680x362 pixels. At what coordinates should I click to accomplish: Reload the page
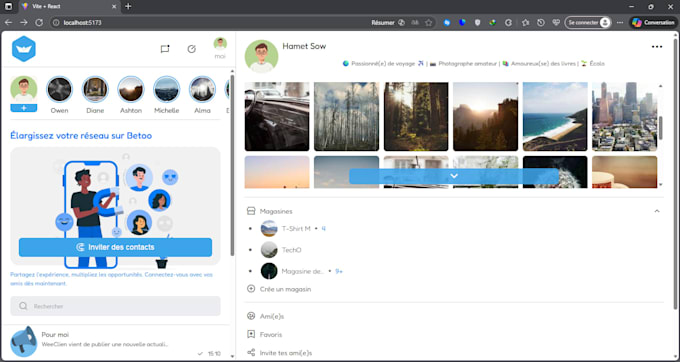pos(39,23)
